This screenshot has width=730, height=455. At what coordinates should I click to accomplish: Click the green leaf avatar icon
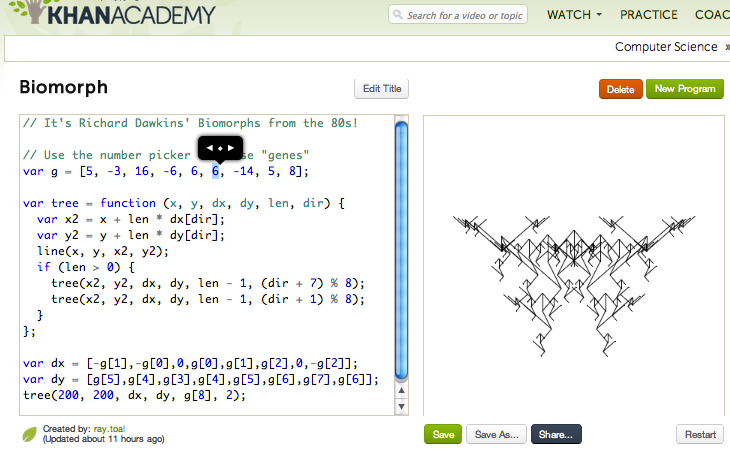pos(30,434)
